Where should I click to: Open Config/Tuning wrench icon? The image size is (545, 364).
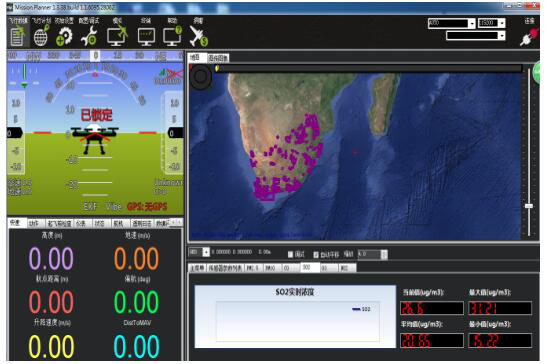click(89, 36)
